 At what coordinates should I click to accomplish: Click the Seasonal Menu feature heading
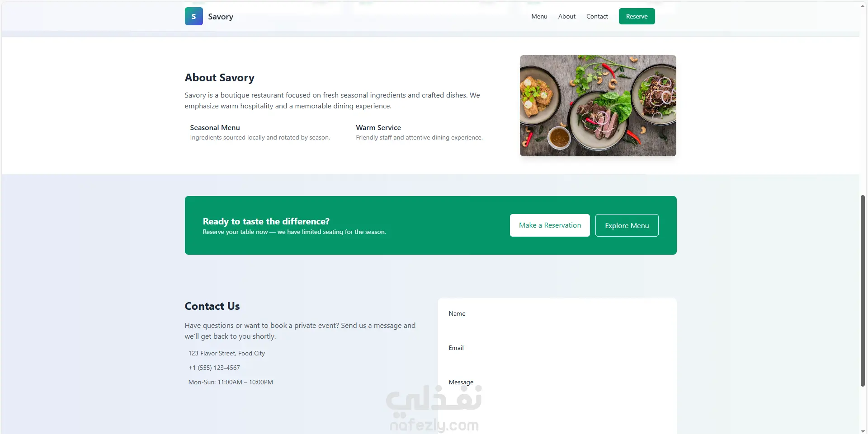[x=215, y=128]
